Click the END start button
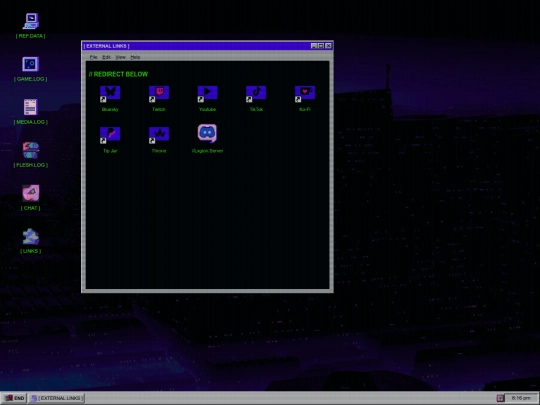The image size is (540, 405). click(14, 398)
